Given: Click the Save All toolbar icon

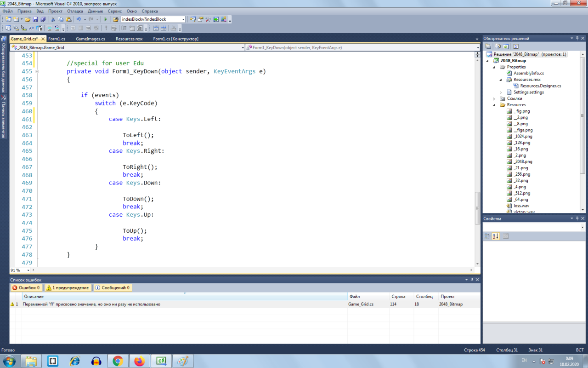Looking at the screenshot, I should tap(43, 19).
